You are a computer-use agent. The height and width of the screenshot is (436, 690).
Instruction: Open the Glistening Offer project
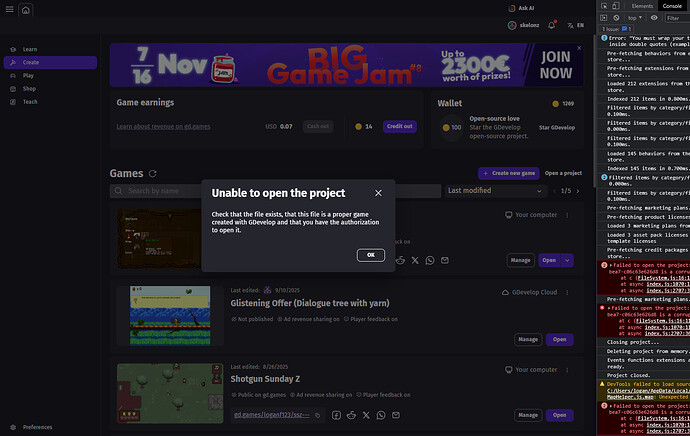tap(559, 340)
